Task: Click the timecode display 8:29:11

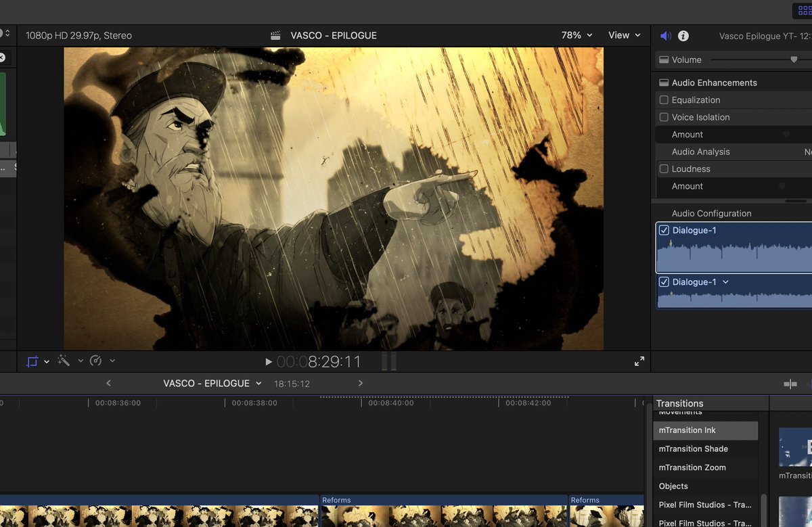Action: click(x=319, y=362)
